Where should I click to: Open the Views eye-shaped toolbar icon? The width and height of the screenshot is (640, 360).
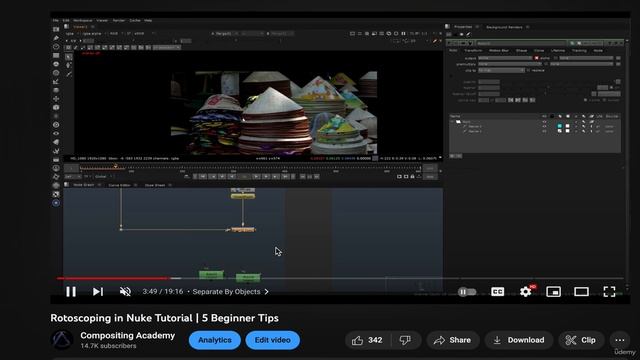56,133
